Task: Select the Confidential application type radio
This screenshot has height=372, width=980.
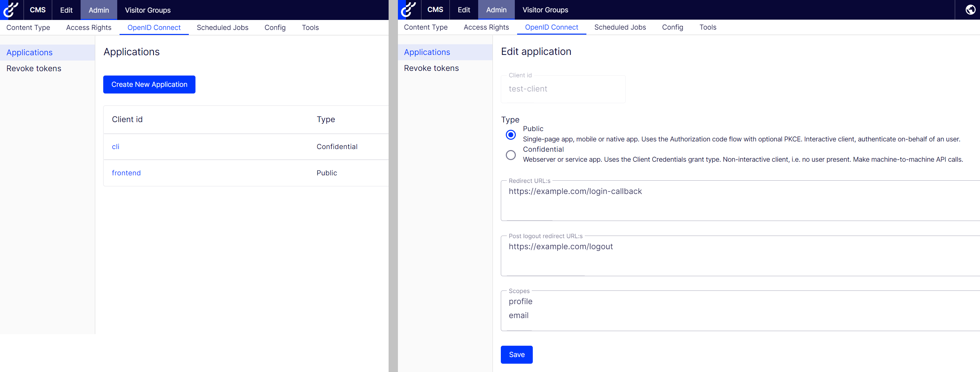Action: click(x=510, y=155)
